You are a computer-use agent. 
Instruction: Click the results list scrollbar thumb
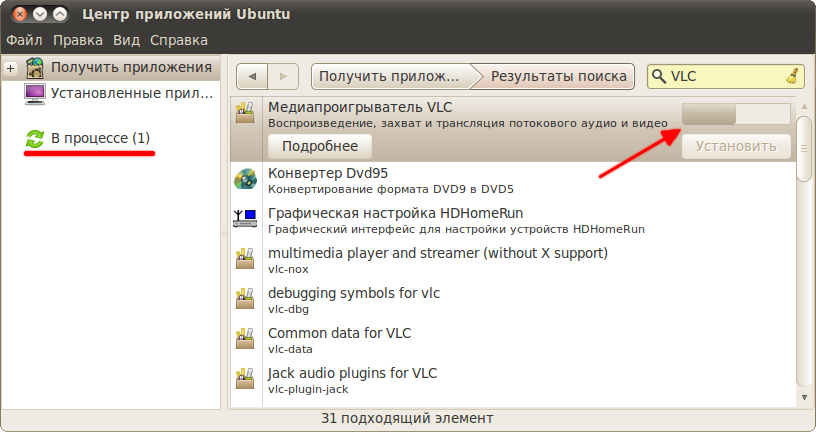click(x=805, y=149)
